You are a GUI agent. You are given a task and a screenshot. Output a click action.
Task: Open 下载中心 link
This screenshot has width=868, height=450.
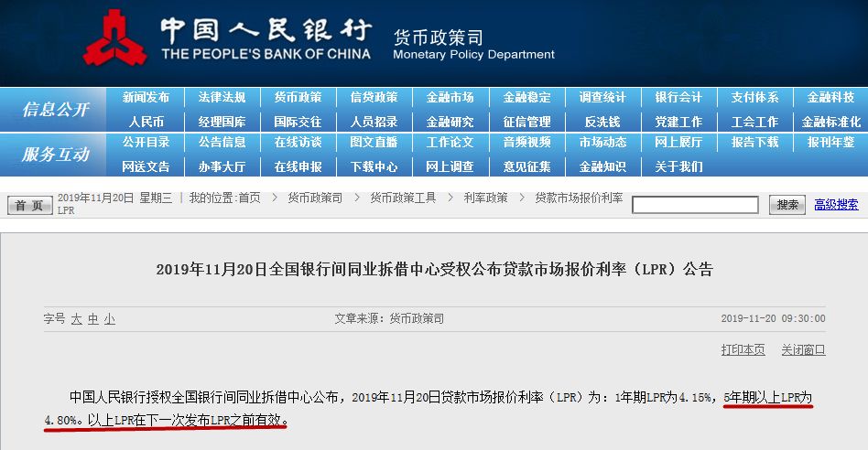click(374, 166)
